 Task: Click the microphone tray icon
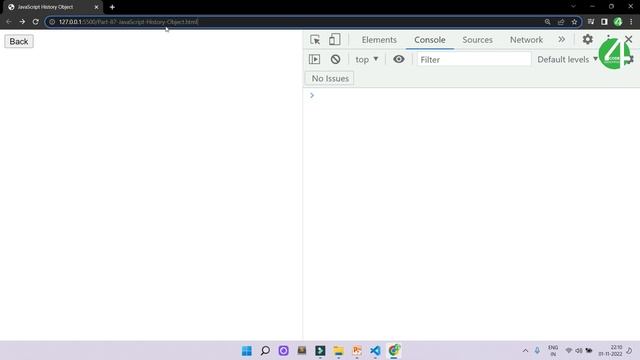coord(537,351)
